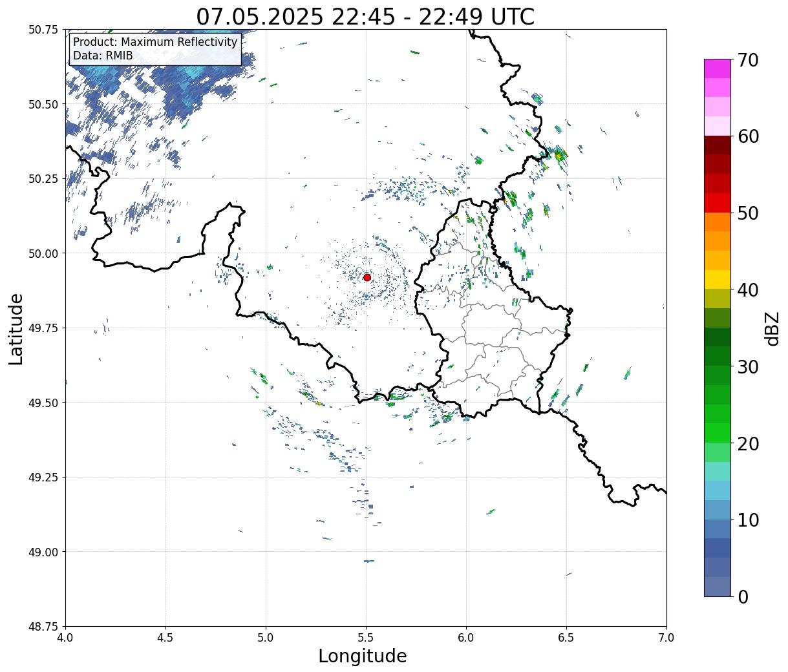The image size is (788, 672).
Task: Click the 'dBZ' colorbar label
Action: click(772, 329)
